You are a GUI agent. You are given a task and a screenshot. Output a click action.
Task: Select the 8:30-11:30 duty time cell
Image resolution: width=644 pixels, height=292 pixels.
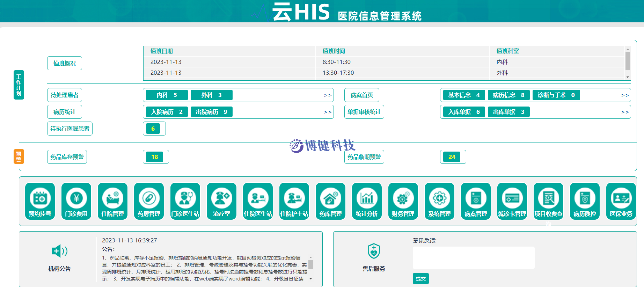[x=337, y=62]
